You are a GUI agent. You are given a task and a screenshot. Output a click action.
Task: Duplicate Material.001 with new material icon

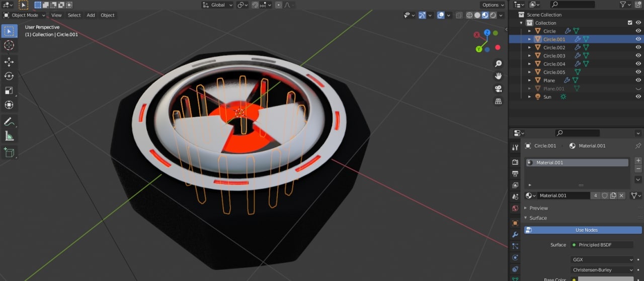[613, 196]
